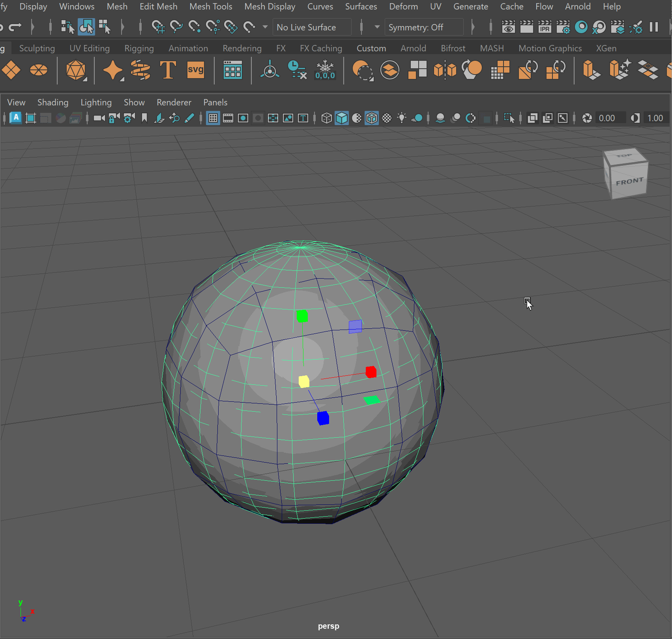Viewport: 672px width, 639px height.
Task: Click the FRONT face of view cube
Action: click(629, 182)
